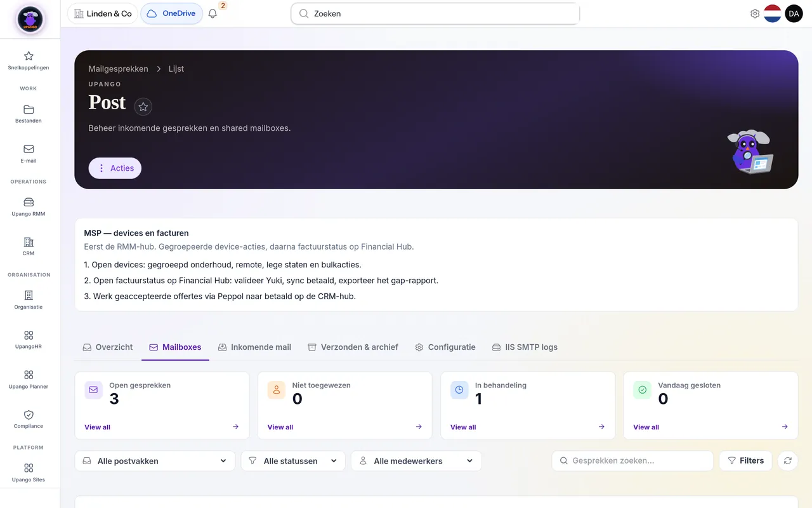Viewport: 812px width, 508px height.
Task: Switch to the Configuratie tab
Action: point(445,347)
